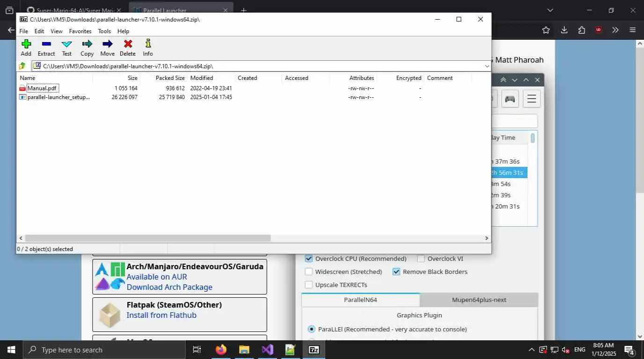Toggle the Remove Black Borders checkbox
This screenshot has height=359, width=644.
(x=396, y=272)
